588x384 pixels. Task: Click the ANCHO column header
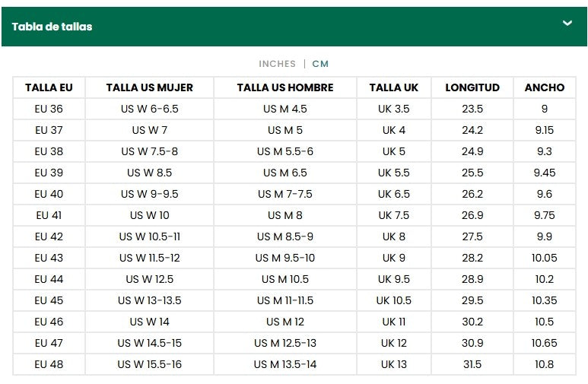545,87
